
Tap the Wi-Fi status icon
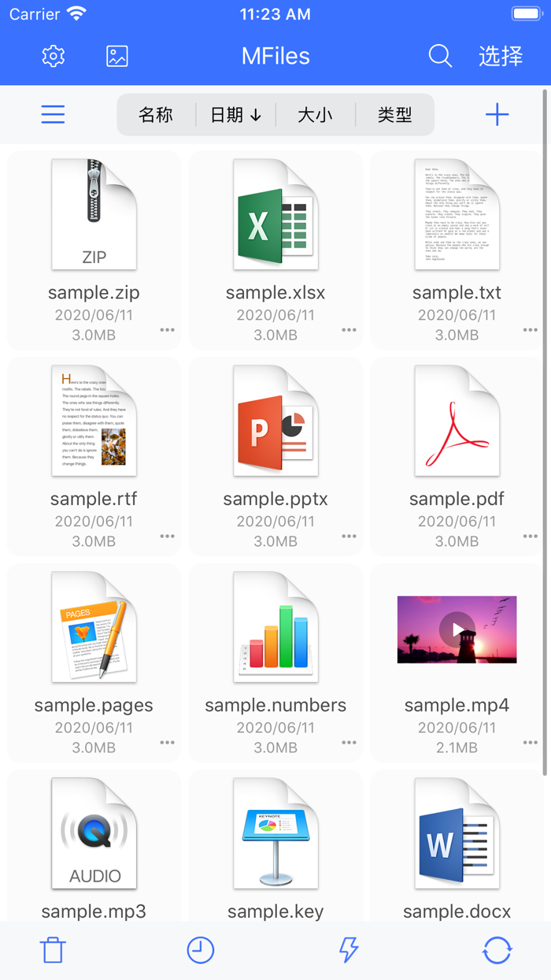coord(76,14)
